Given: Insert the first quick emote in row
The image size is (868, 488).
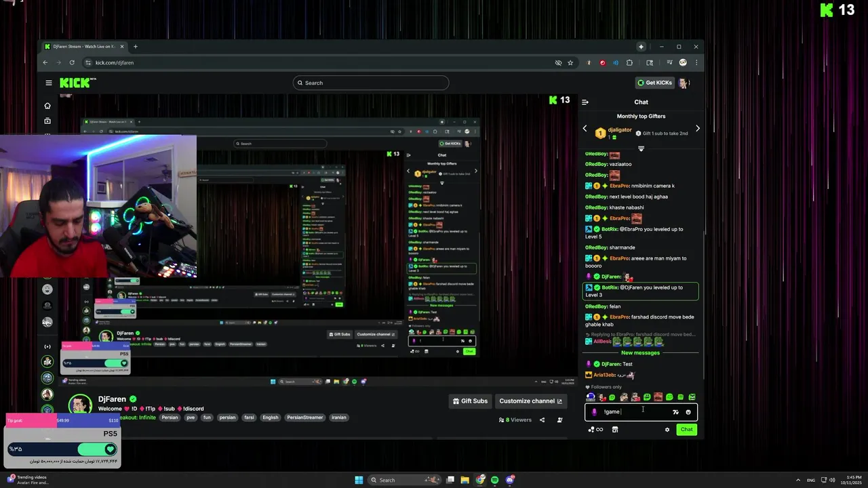Looking at the screenshot, I should [x=590, y=397].
